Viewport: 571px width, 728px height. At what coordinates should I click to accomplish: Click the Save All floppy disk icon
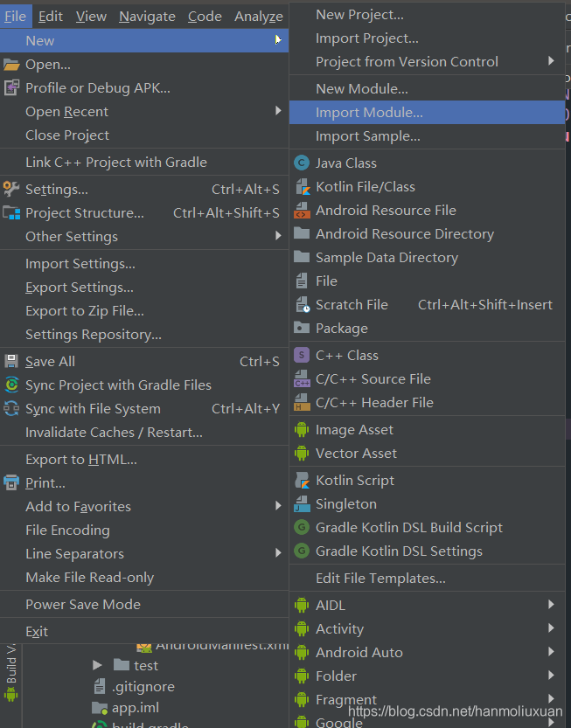pos(11,361)
